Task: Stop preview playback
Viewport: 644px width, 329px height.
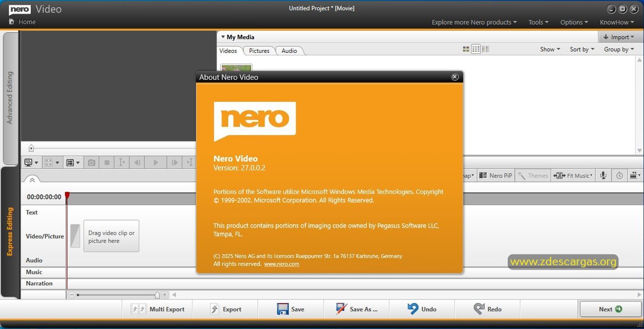Action: 107,162
